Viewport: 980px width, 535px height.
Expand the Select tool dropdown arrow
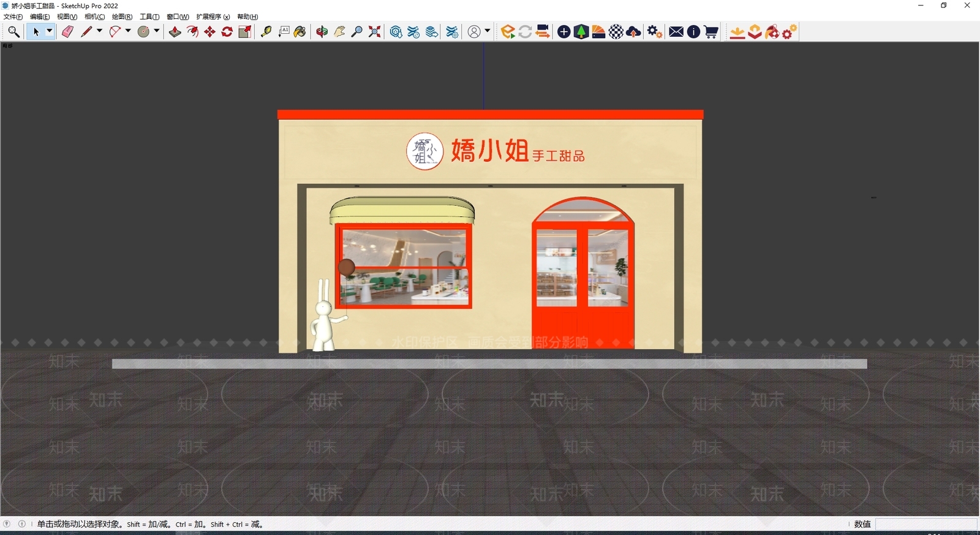[x=50, y=31]
